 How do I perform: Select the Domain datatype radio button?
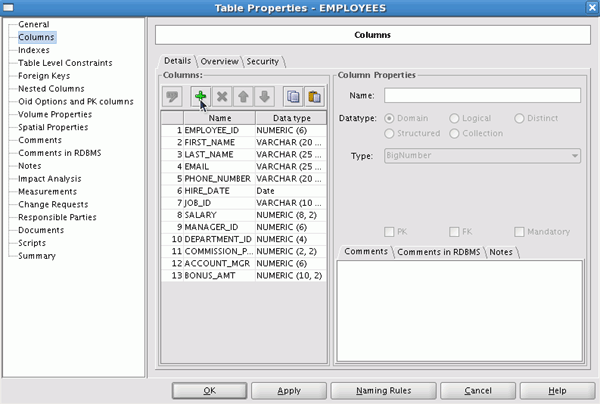[389, 118]
